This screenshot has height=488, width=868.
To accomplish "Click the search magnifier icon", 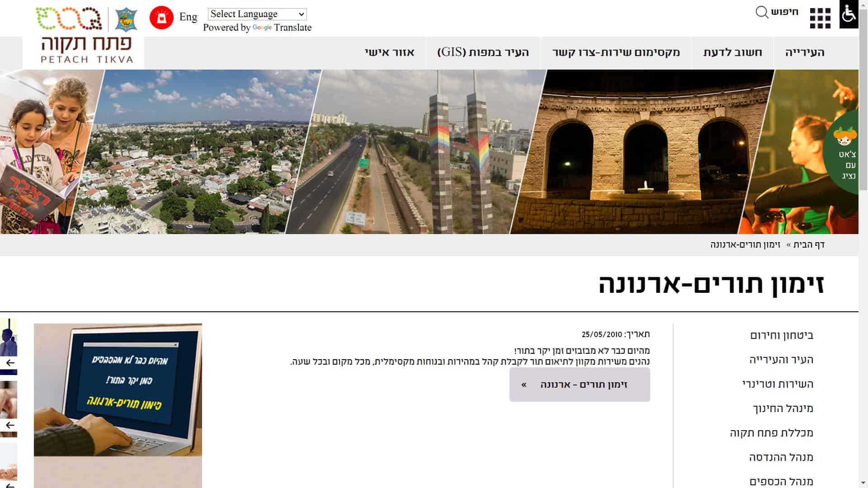I will tap(762, 12).
